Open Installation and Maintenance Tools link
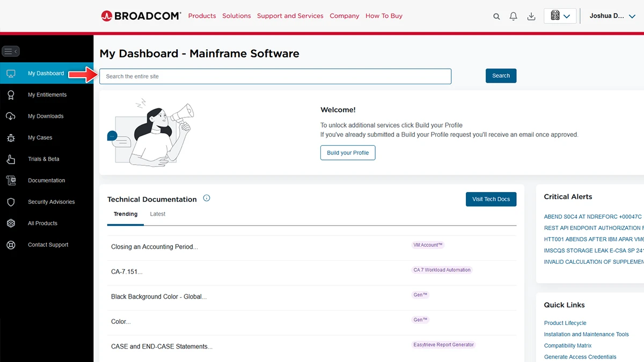The image size is (644, 362). (x=586, y=334)
